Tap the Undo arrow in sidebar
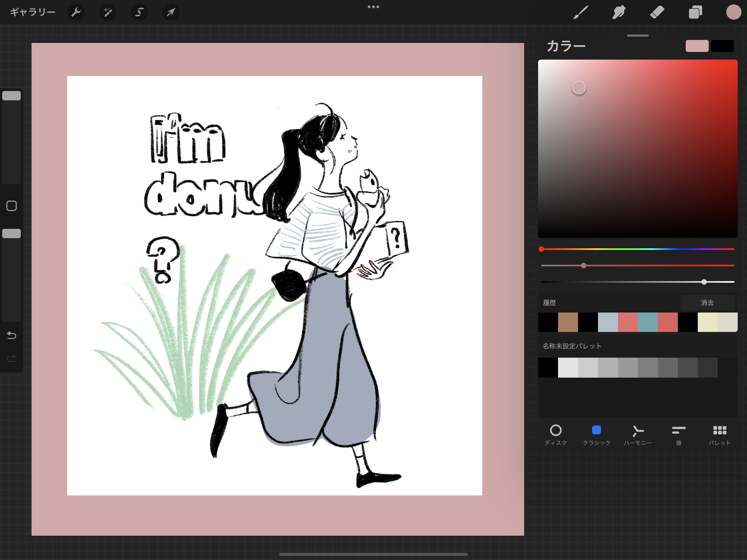This screenshot has height=560, width=747. tap(11, 335)
